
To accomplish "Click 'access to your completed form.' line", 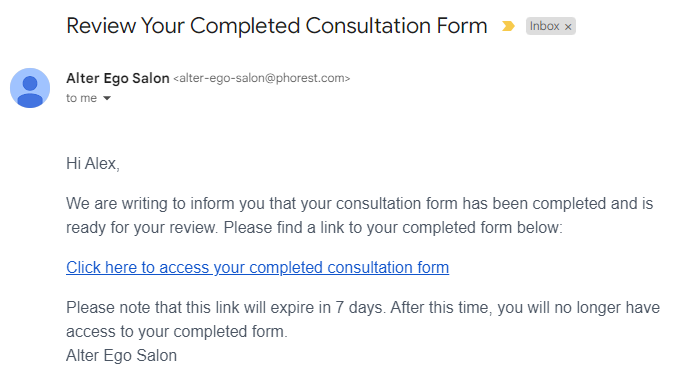I will click(177, 331).
